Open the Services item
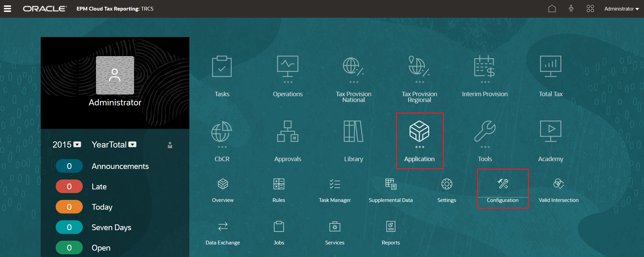This screenshot has height=257, width=644. (x=335, y=233)
